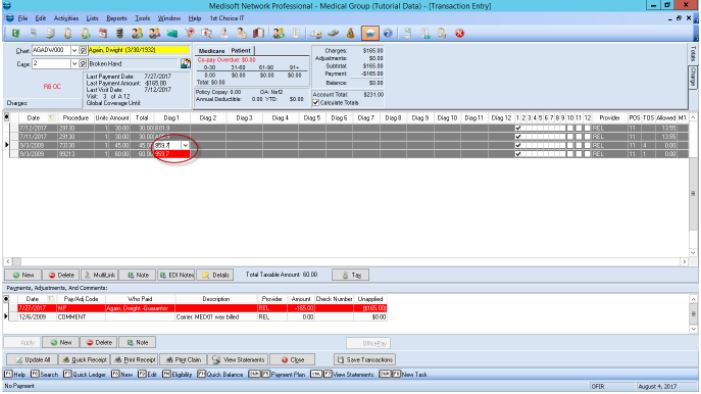Open the Reports menu
Image resolution: width=701 pixels, height=394 pixels.
pos(116,18)
